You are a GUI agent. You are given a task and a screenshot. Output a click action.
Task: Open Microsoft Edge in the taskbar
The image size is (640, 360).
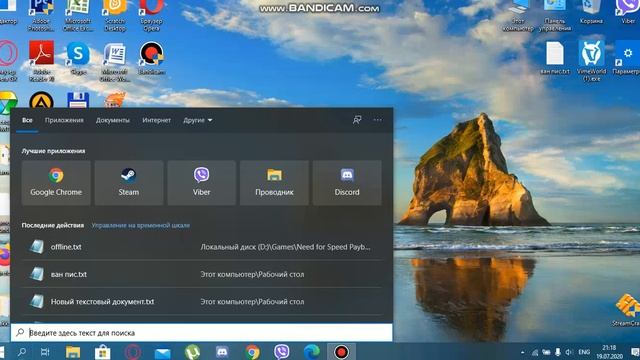tap(311, 351)
